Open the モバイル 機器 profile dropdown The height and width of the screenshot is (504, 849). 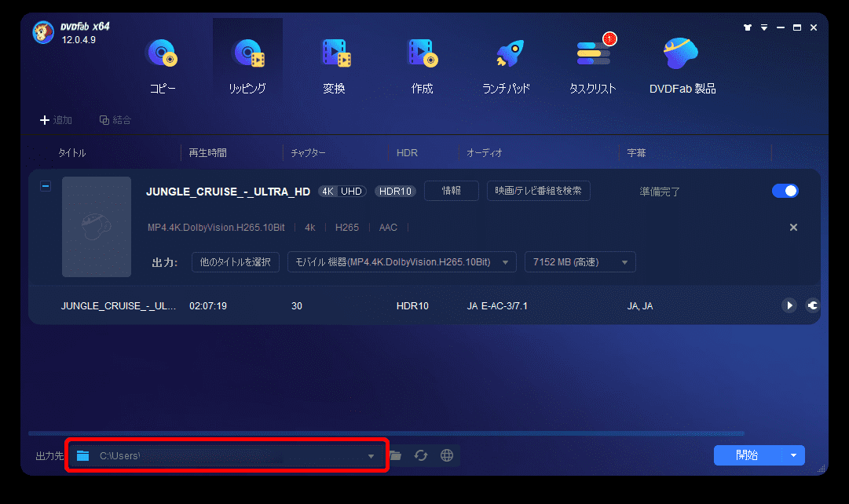coord(401,261)
